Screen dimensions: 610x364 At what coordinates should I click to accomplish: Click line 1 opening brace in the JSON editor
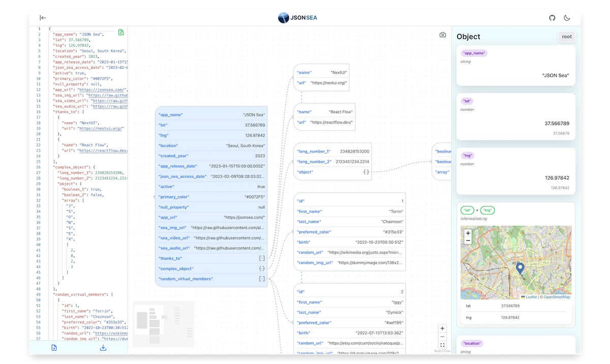[x=49, y=29]
